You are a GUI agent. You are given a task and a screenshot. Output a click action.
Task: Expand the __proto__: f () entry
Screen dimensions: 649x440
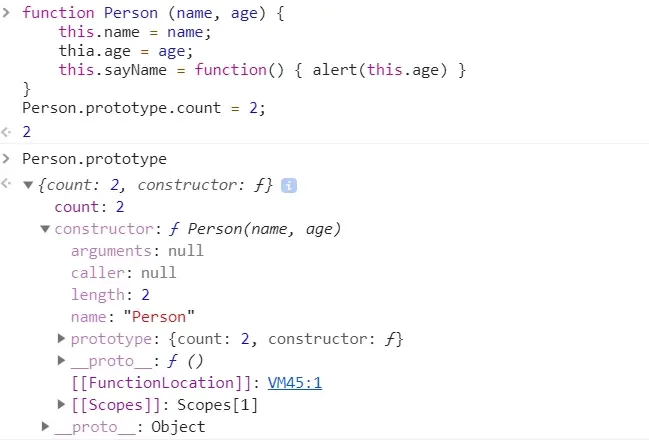click(61, 361)
